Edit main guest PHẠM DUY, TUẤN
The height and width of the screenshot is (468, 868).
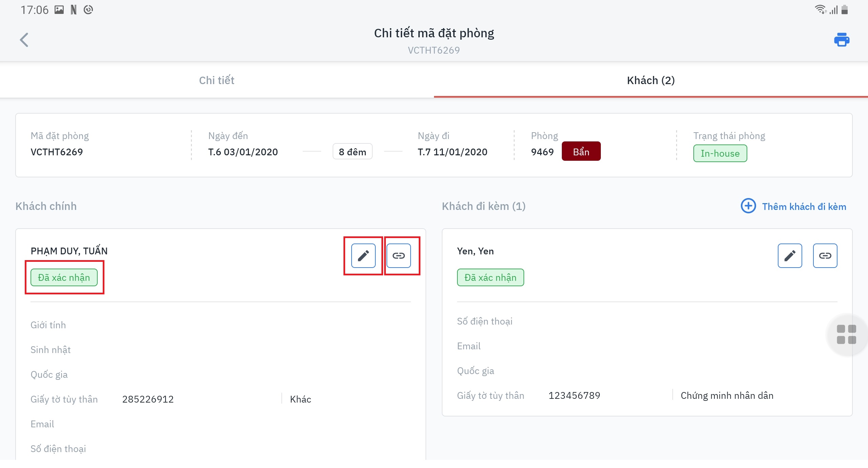[x=363, y=256]
